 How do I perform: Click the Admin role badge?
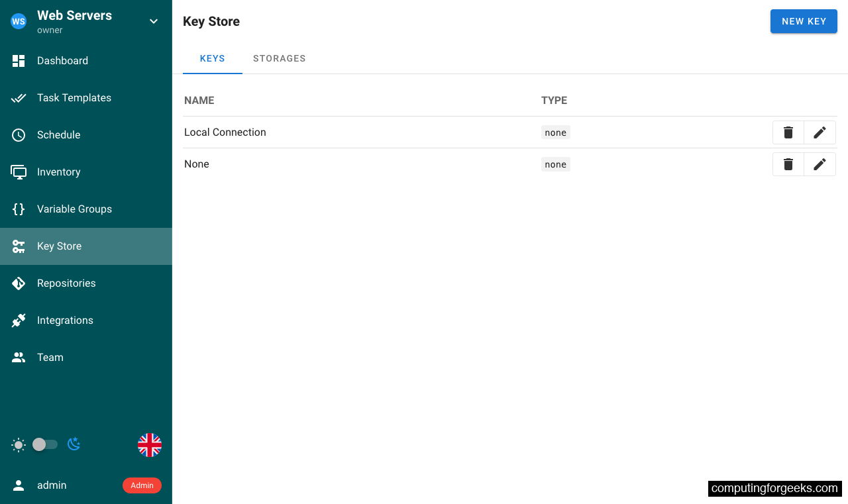(142, 485)
